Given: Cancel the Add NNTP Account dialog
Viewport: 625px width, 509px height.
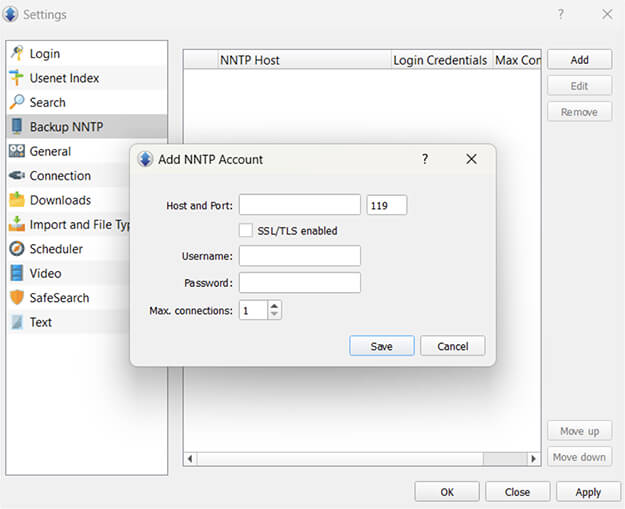Looking at the screenshot, I should point(452,346).
